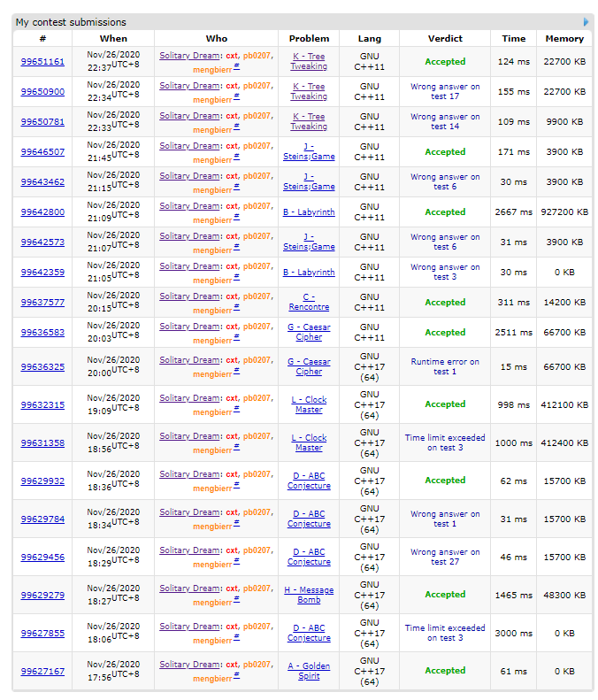Screen dimensions: 598x700
Task: Open L - Clock Master in submission 99632315 row
Action: click(309, 404)
